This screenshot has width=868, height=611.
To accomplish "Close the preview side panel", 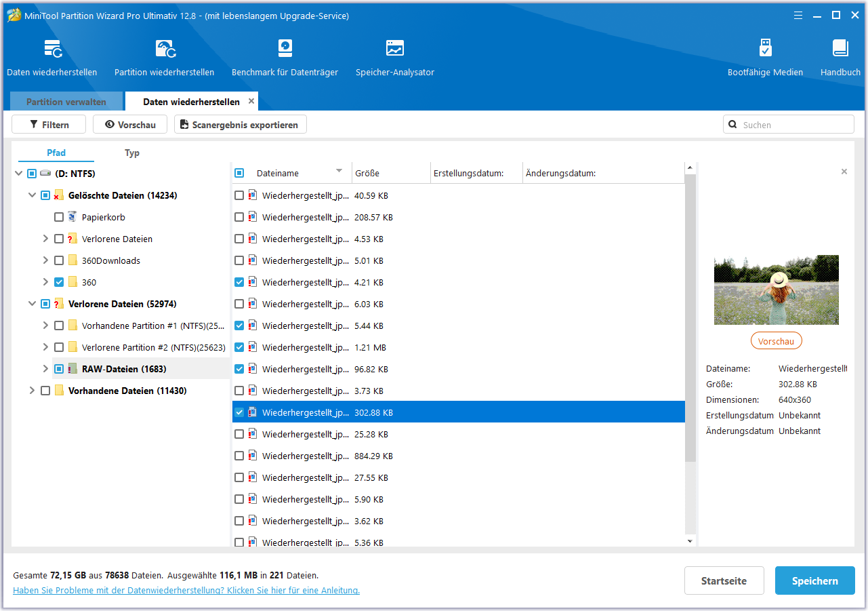I will 844,172.
